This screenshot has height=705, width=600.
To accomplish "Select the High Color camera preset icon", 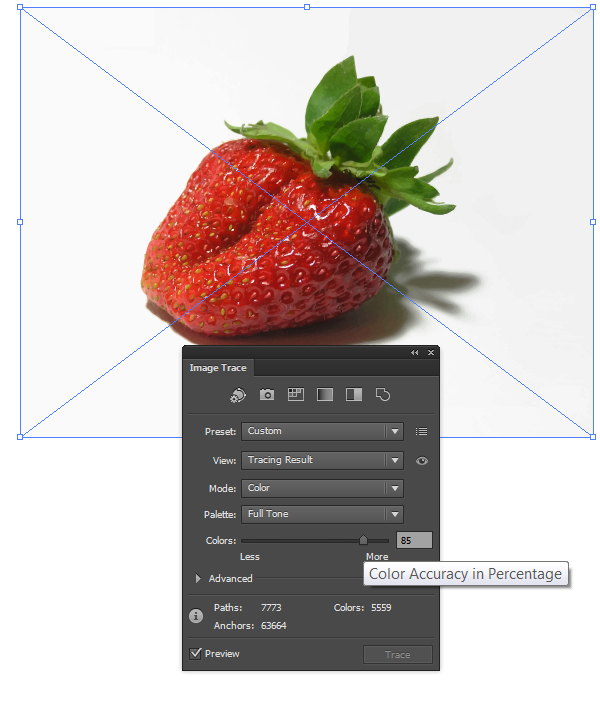I will tap(267, 395).
